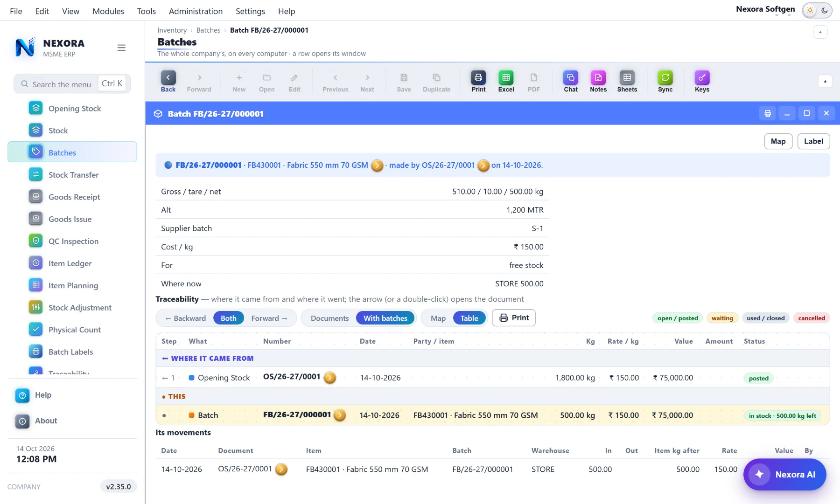This screenshot has height=504, width=840.
Task: Click the Back toolbar icon
Action: [168, 82]
